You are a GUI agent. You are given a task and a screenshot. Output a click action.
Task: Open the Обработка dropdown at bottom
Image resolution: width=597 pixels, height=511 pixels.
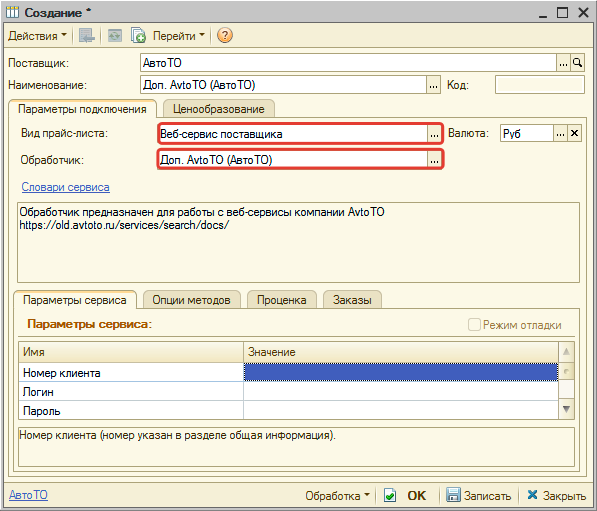[337, 495]
